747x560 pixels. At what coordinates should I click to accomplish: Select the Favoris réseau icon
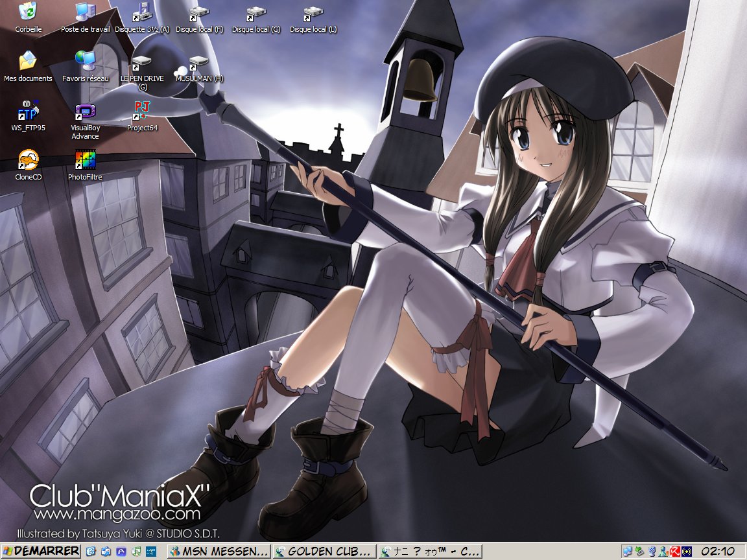coord(86,67)
